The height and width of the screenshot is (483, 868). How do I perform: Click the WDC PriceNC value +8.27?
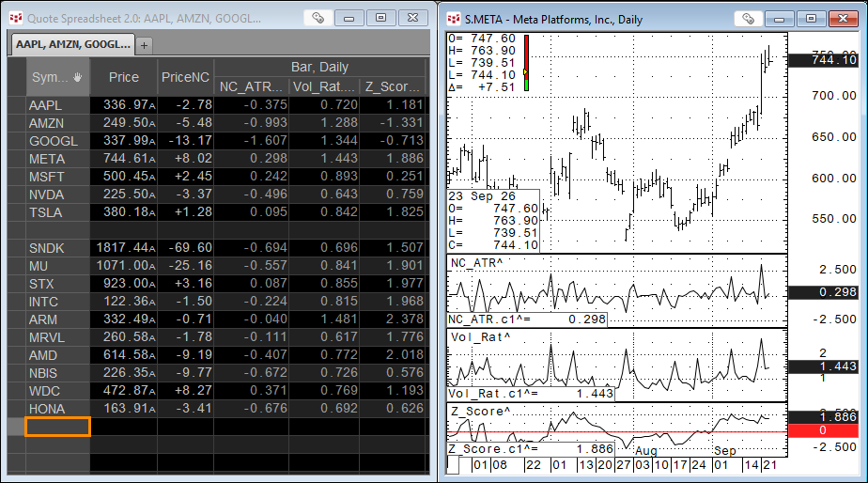(186, 391)
